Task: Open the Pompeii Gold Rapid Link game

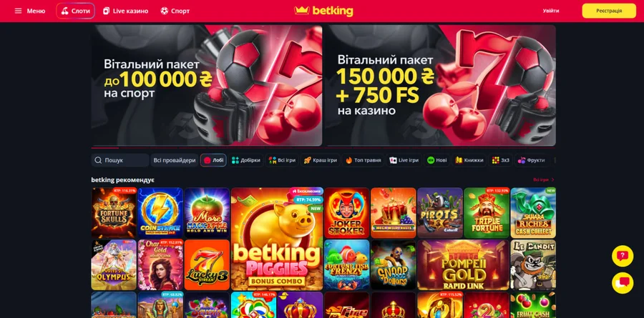Action: (x=463, y=265)
